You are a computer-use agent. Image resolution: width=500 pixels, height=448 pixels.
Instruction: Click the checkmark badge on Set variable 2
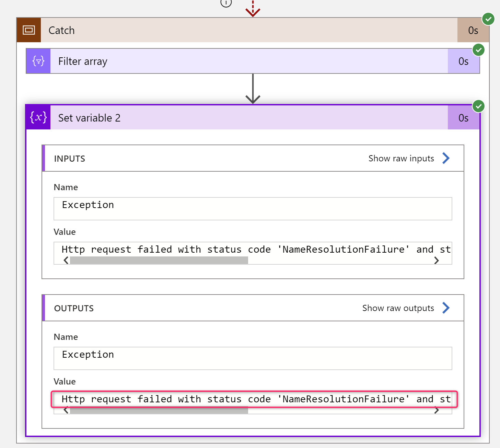478,106
